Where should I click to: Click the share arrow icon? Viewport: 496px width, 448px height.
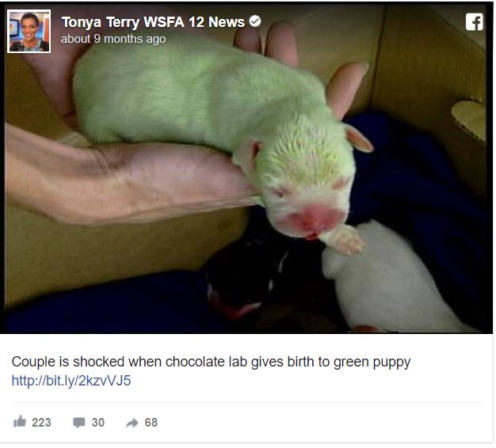(132, 423)
